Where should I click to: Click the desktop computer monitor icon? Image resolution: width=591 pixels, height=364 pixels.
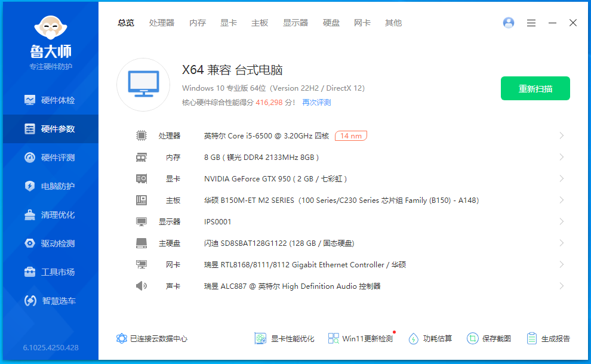coord(143,84)
